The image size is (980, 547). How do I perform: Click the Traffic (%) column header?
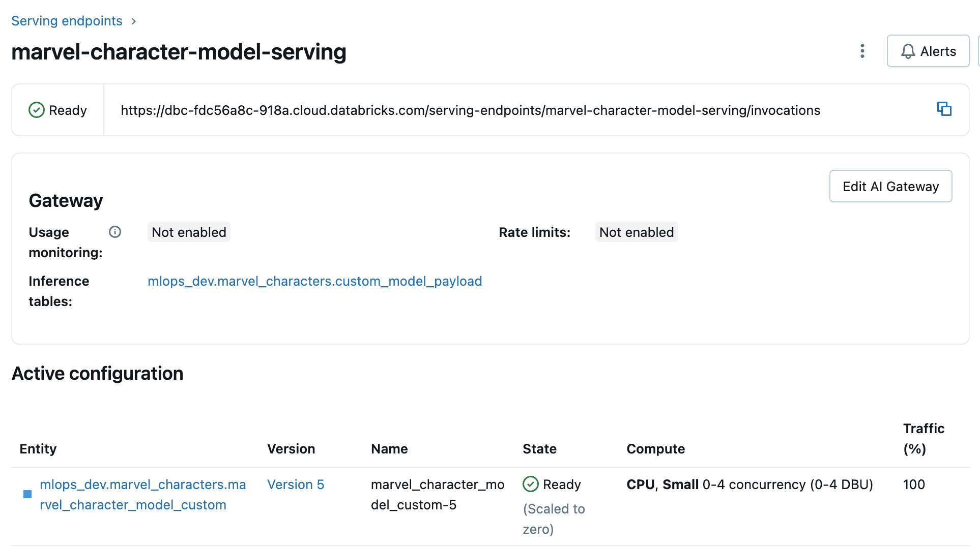(924, 438)
